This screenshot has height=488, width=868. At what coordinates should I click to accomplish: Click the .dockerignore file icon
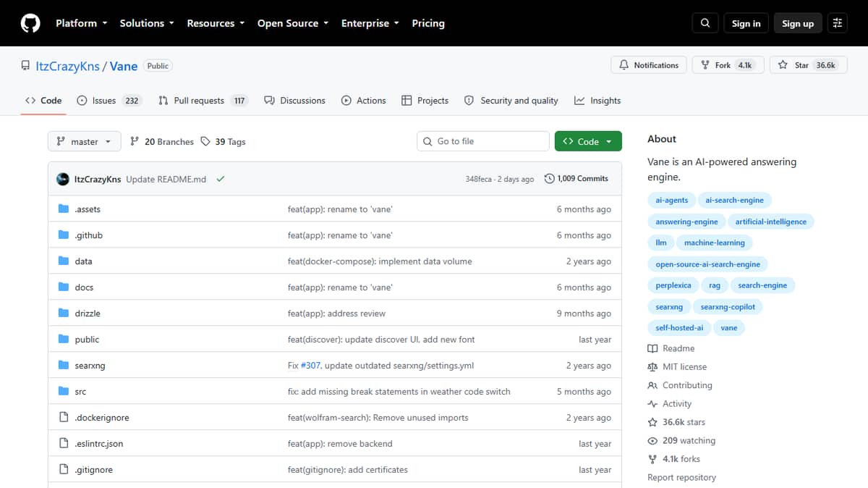pyautogui.click(x=63, y=418)
